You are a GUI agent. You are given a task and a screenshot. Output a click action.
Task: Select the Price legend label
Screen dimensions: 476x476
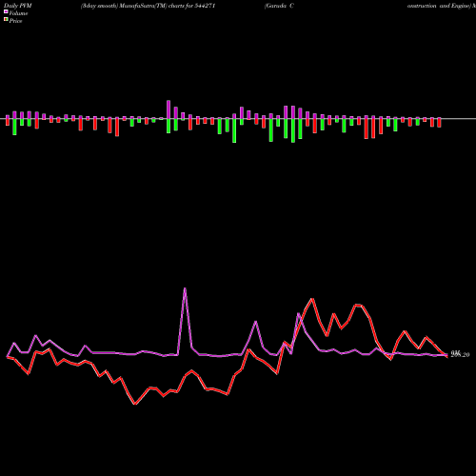click(x=15, y=21)
